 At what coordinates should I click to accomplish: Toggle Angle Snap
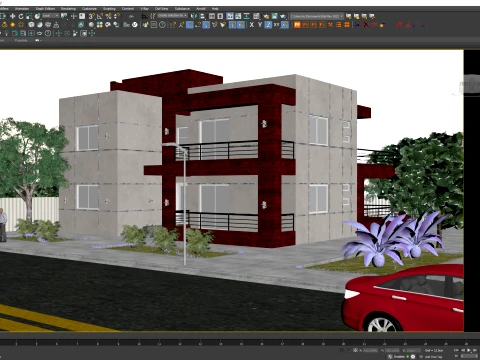click(x=100, y=16)
